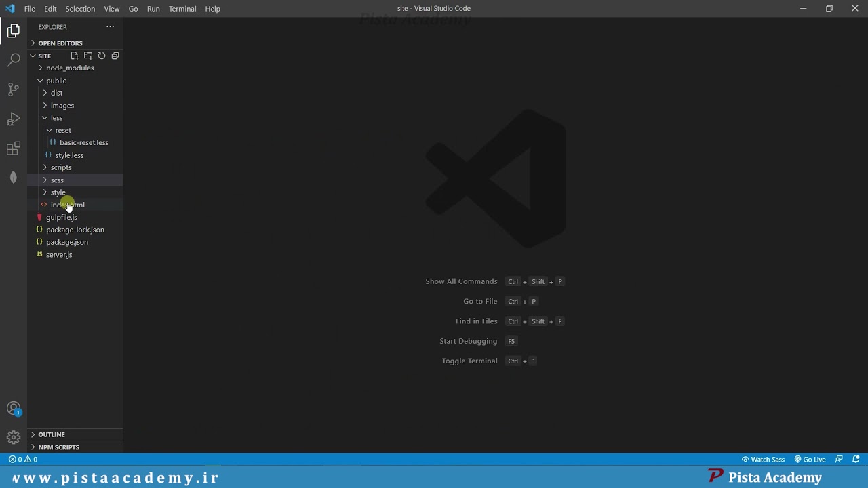Click the New Folder icon in SITE header
The image size is (868, 488).
coord(88,56)
